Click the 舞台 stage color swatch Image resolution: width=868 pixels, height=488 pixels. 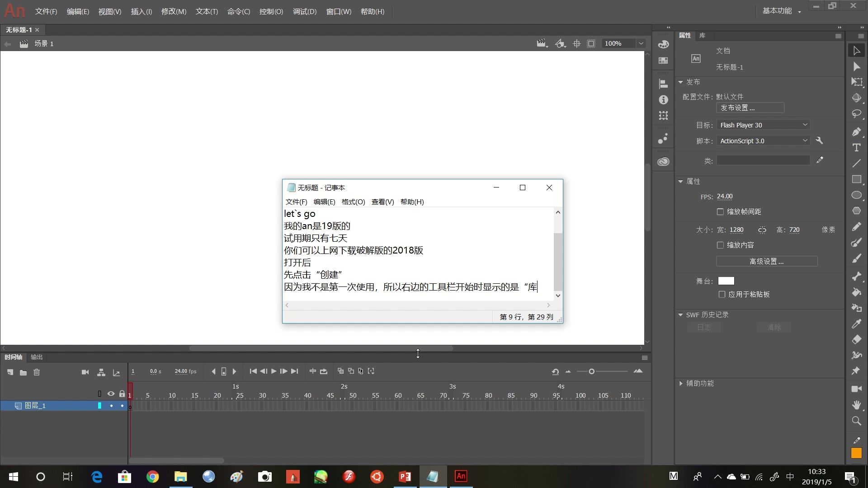coord(726,281)
